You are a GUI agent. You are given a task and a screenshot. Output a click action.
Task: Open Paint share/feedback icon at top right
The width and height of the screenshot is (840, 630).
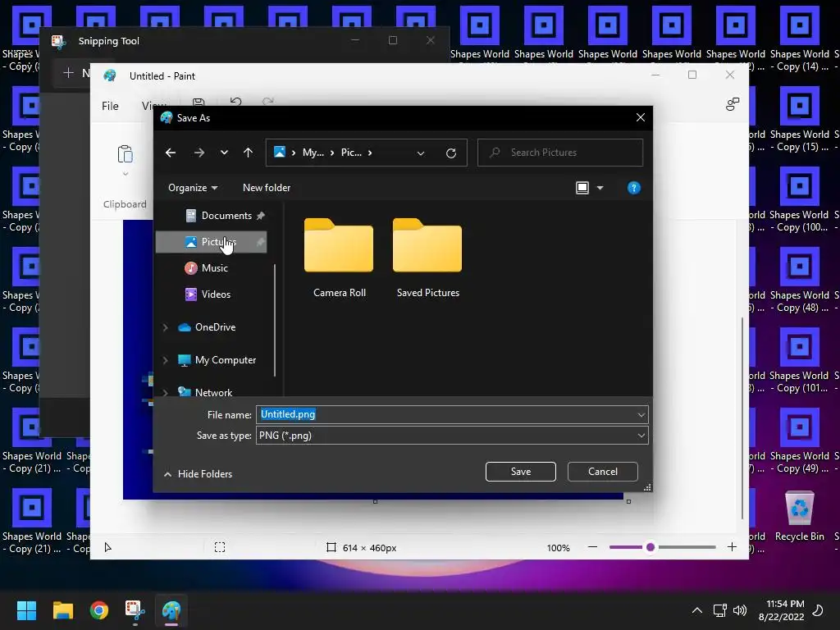tap(733, 104)
